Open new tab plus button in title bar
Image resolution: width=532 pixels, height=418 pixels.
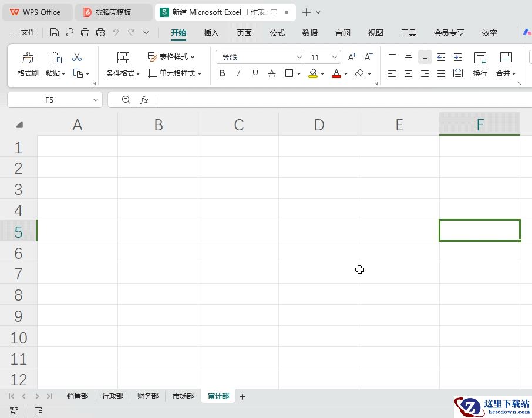click(x=307, y=12)
